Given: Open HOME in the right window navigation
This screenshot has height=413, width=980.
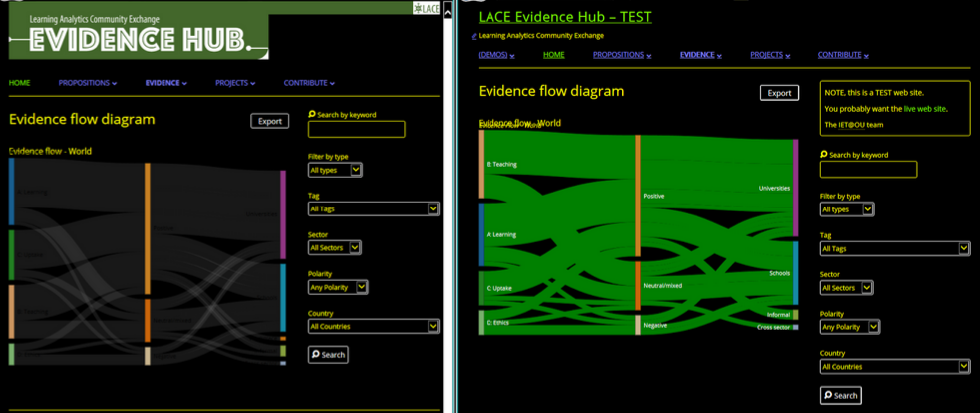Looking at the screenshot, I should coord(553,55).
